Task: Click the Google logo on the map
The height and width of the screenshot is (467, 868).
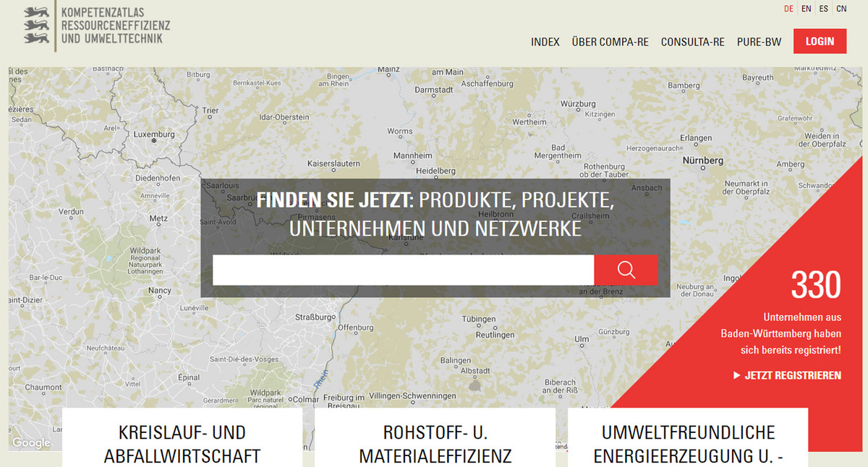Action: point(31,442)
